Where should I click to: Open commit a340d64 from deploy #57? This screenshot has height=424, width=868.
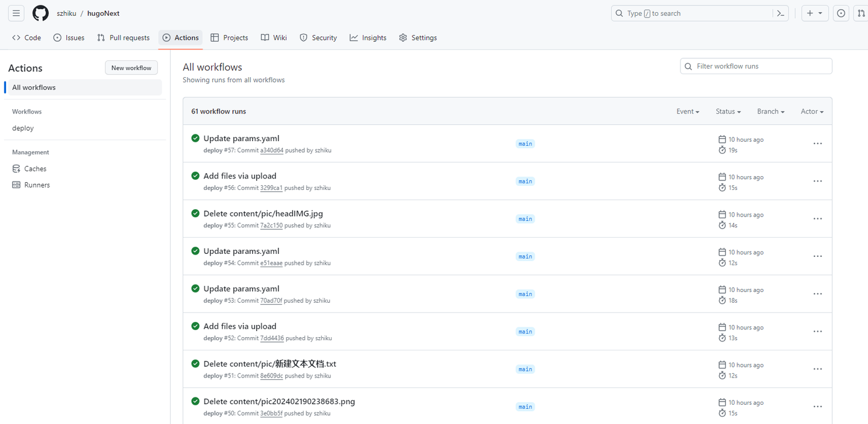[x=272, y=150]
